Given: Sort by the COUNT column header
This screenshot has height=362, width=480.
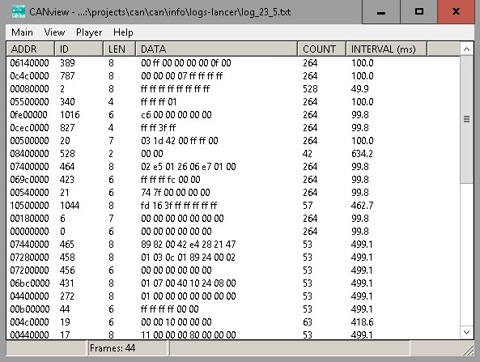Looking at the screenshot, I should [x=322, y=49].
